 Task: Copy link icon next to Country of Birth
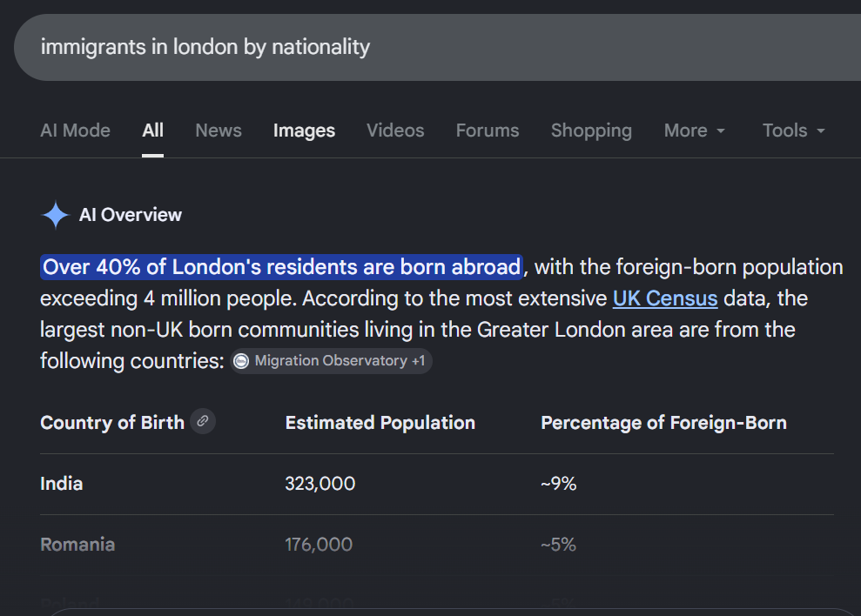click(x=203, y=422)
